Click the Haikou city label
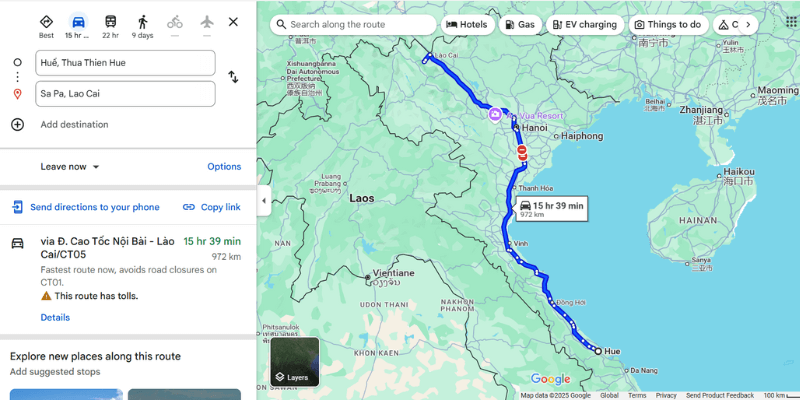The height and width of the screenshot is (400, 800). pos(739,172)
